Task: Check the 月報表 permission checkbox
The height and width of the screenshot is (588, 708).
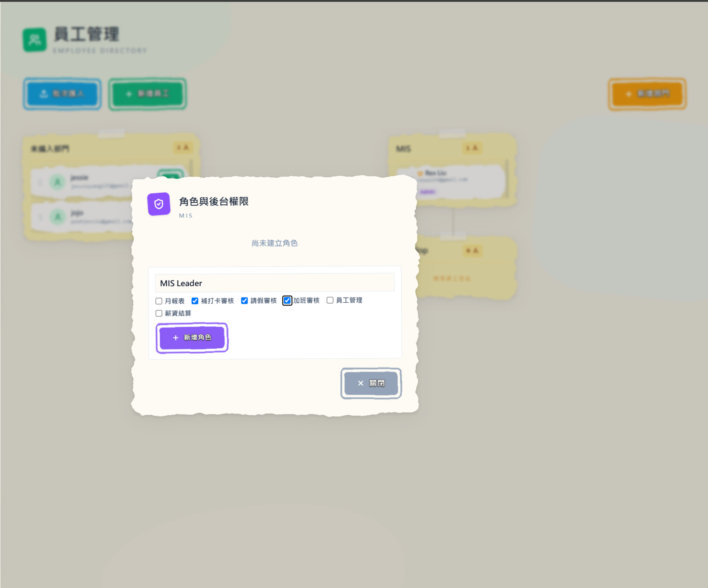Action: 159,301
